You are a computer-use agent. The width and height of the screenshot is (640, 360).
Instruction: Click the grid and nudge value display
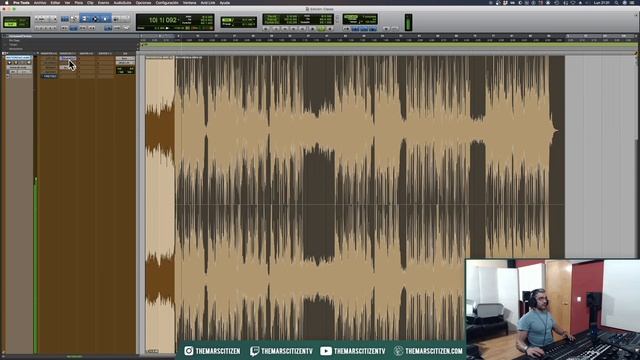(x=239, y=22)
